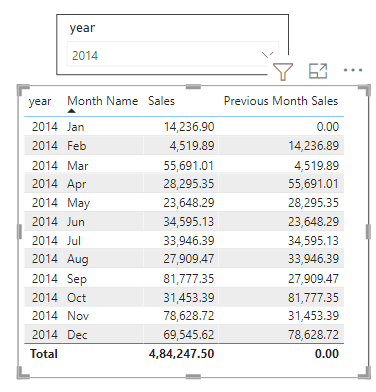Grab the bottom-left corner resize handle
The width and height of the screenshot is (376, 392).
[x=22, y=373]
